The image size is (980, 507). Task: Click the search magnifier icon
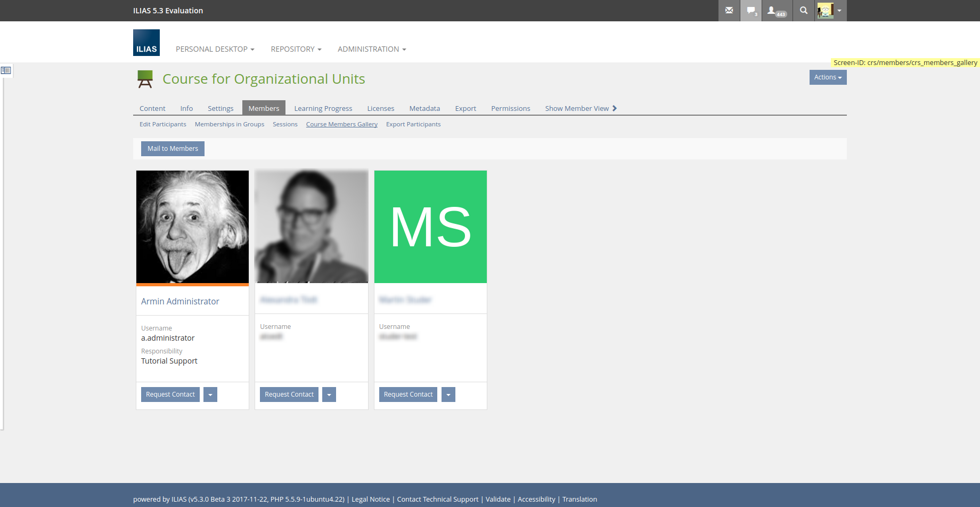[804, 11]
